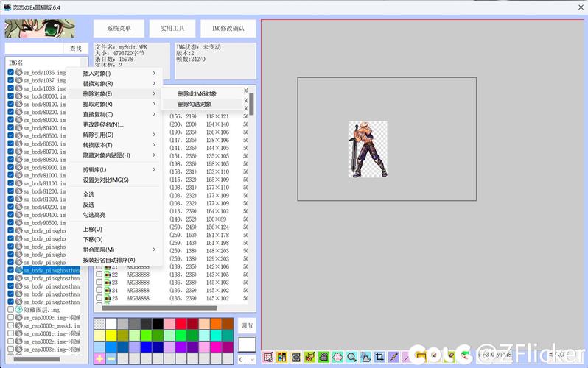Click the current color preview box
The image size is (588, 368).
click(247, 344)
